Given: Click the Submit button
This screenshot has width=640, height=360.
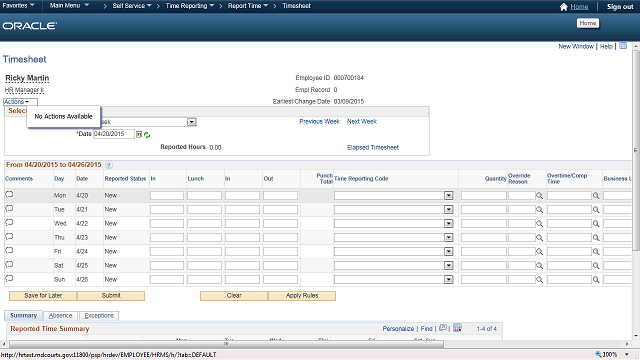Looking at the screenshot, I should 111,296.
